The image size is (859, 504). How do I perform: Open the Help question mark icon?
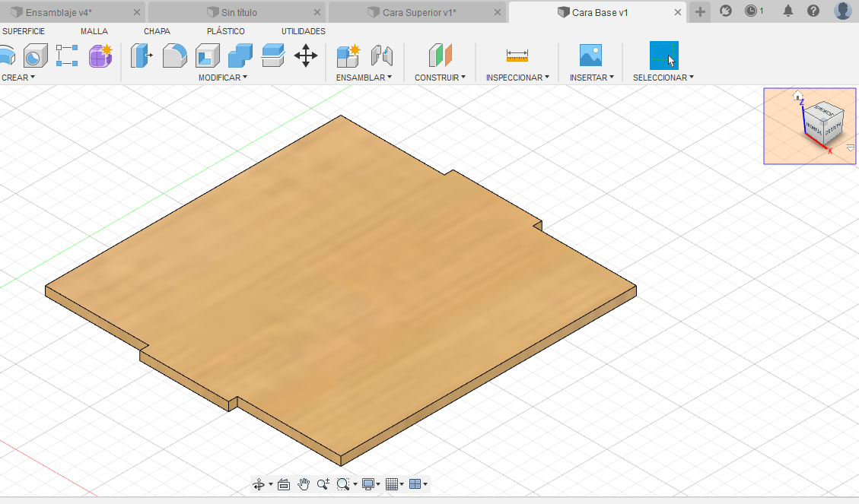click(x=813, y=11)
